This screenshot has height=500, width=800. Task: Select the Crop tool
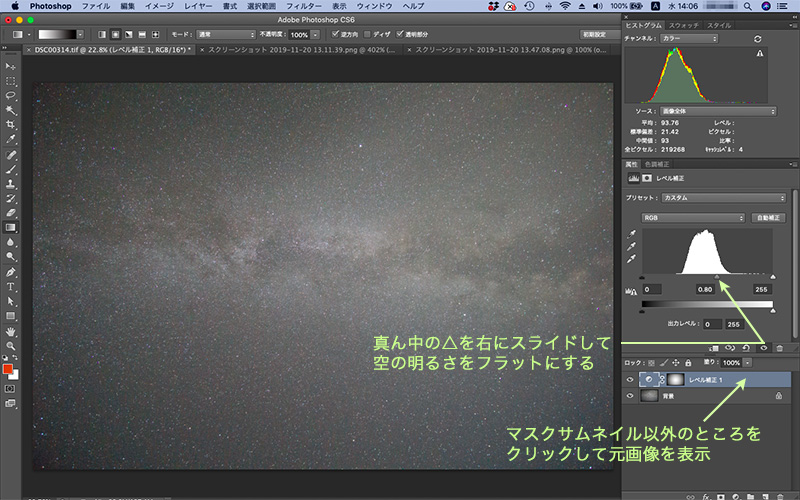[10, 124]
